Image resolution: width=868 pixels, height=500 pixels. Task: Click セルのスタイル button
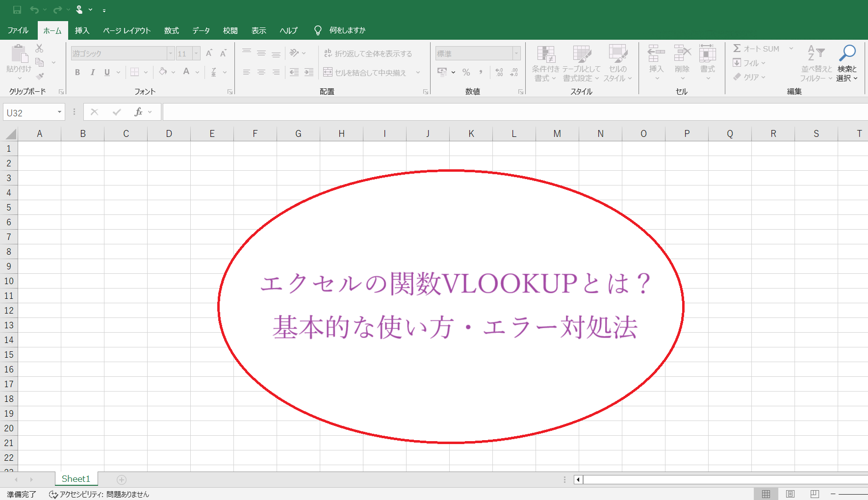point(617,64)
